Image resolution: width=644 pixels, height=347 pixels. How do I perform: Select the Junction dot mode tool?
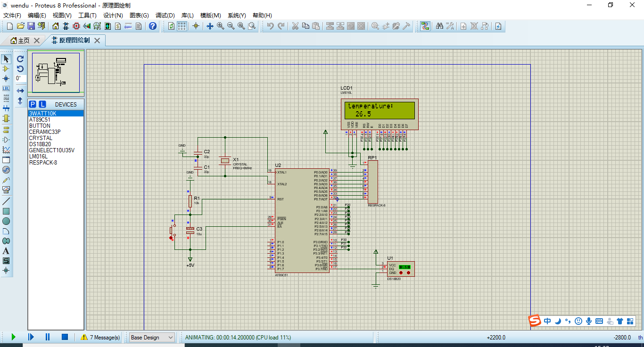click(6, 78)
